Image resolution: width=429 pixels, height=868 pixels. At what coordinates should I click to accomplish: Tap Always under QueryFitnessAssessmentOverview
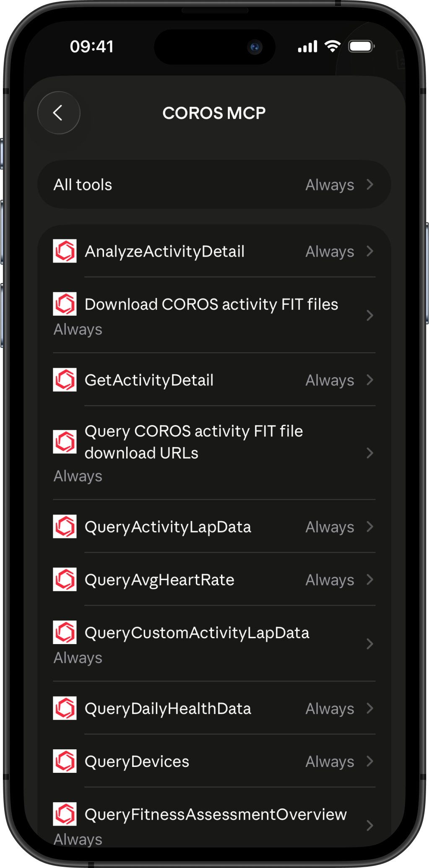tap(78, 839)
